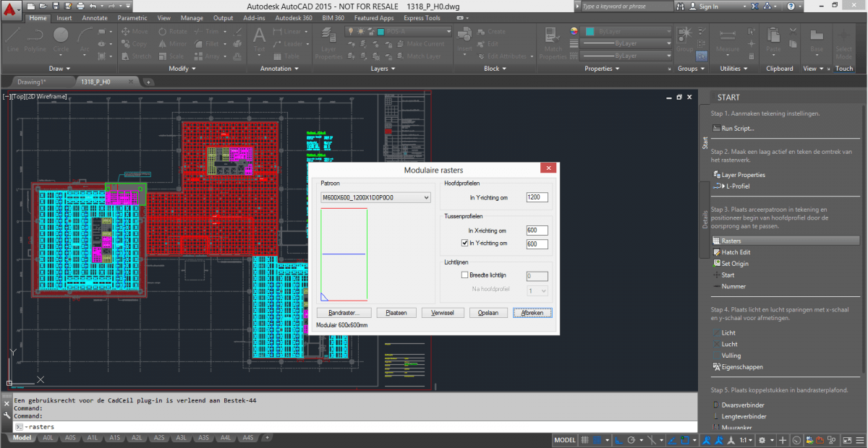Toggle object snap tracking in status bar
868x448 pixels.
[671, 440]
